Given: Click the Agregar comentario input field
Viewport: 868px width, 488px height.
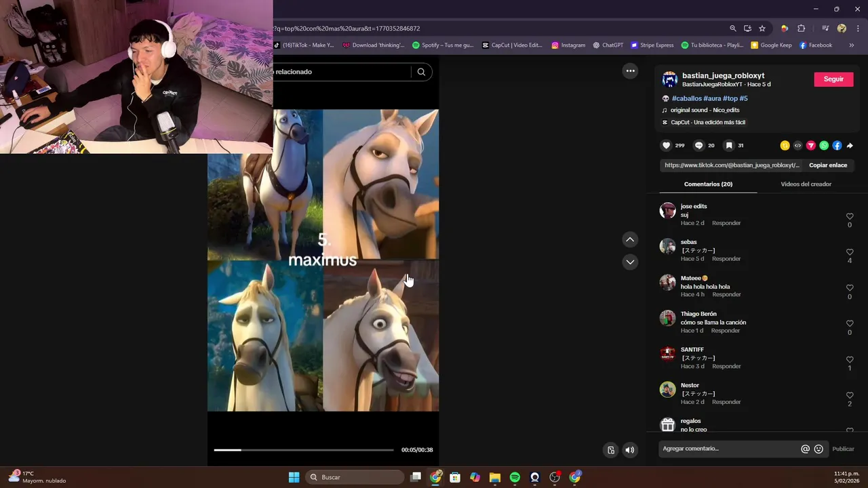Looking at the screenshot, I should [729, 449].
